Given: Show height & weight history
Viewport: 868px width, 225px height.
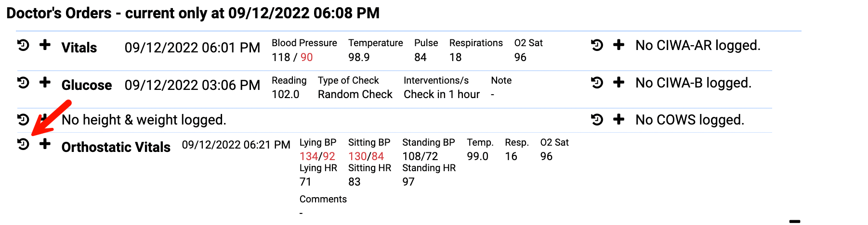Looking at the screenshot, I should [23, 119].
